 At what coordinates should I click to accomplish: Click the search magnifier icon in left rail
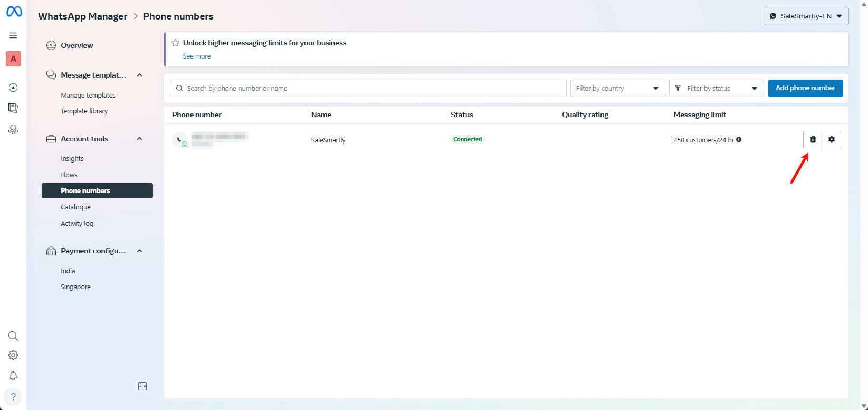tap(13, 336)
